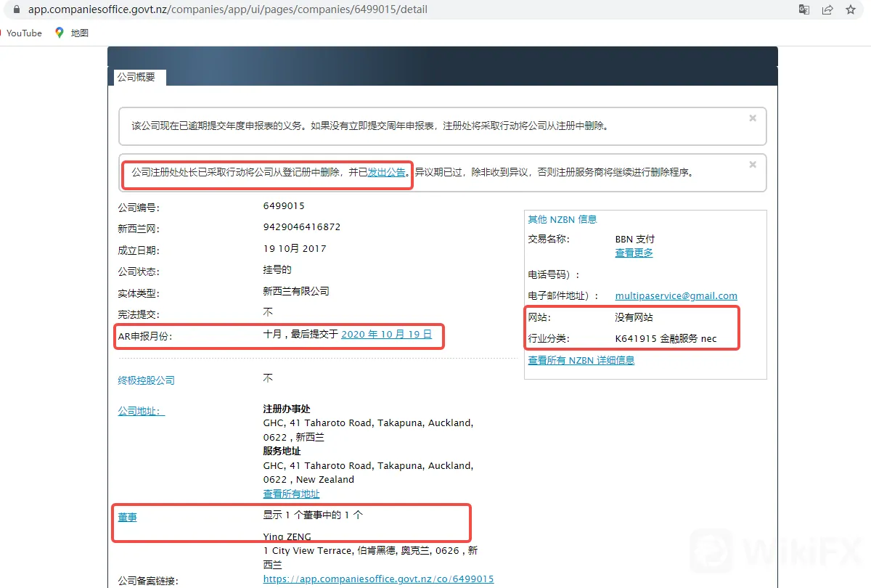The image size is (871, 588).
Task: Close the removal action notice
Action: [753, 165]
